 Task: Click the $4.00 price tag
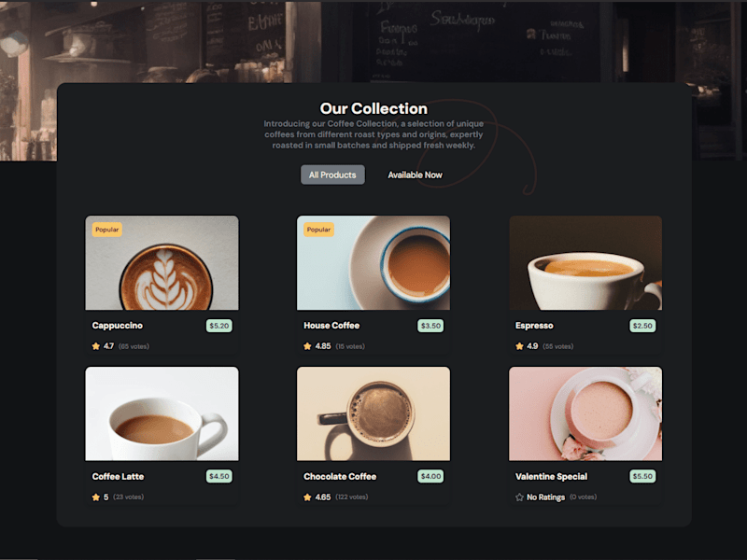pyautogui.click(x=430, y=476)
